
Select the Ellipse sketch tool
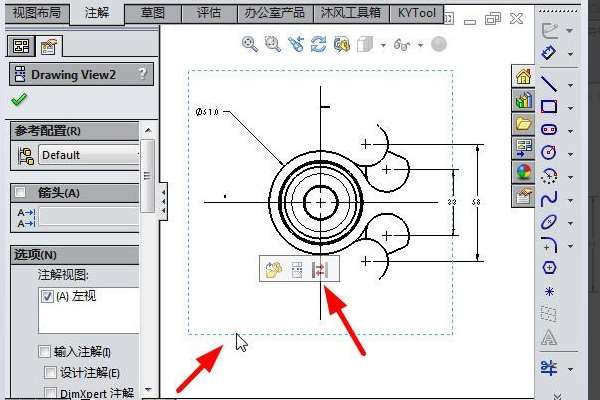click(x=549, y=222)
